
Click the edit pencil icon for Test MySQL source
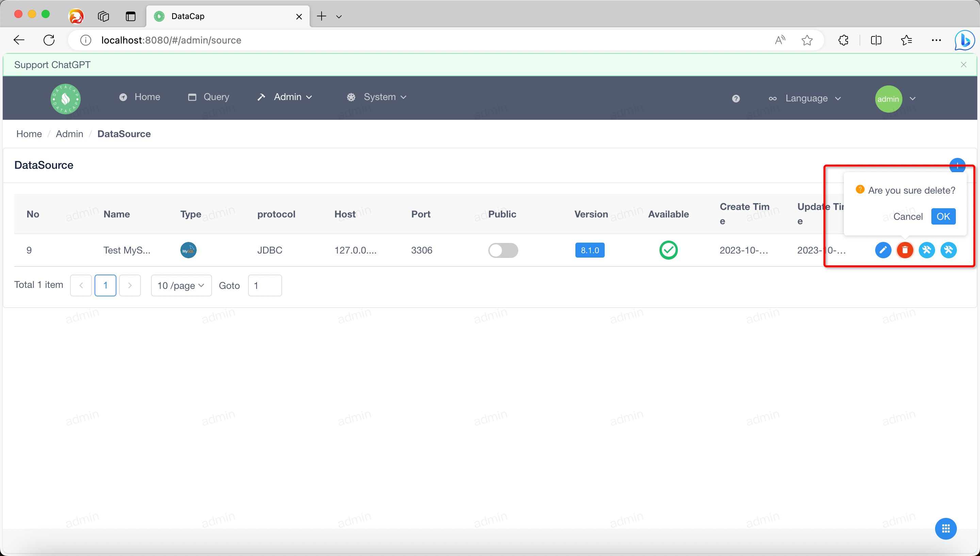883,250
